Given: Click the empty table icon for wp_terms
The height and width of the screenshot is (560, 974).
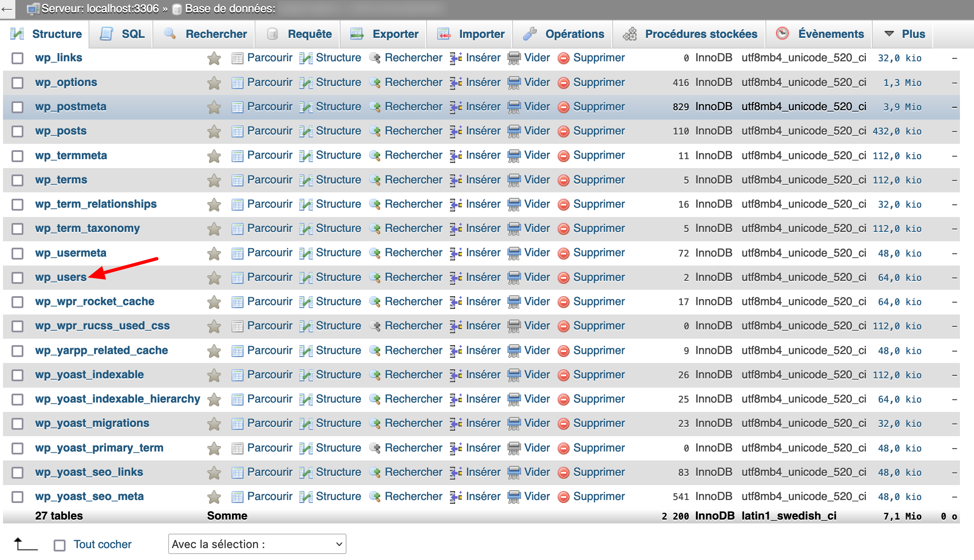Looking at the screenshot, I should [x=514, y=180].
